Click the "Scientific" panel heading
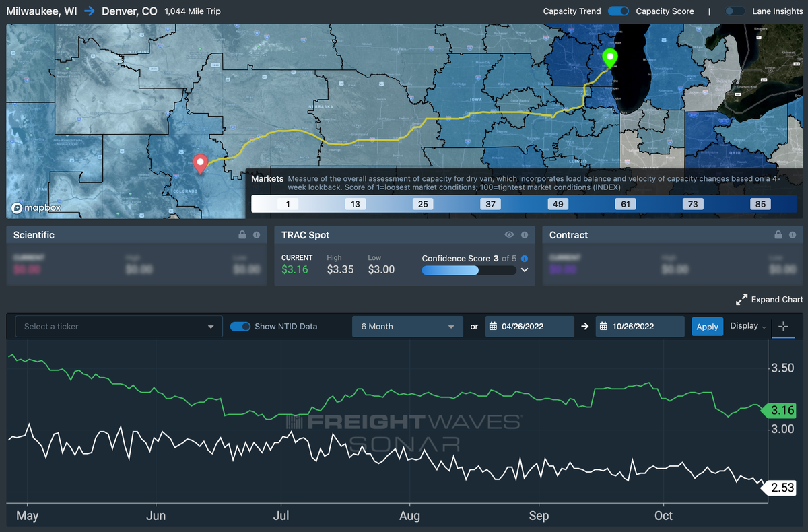Screen dimensions: 808x532 point(34,235)
